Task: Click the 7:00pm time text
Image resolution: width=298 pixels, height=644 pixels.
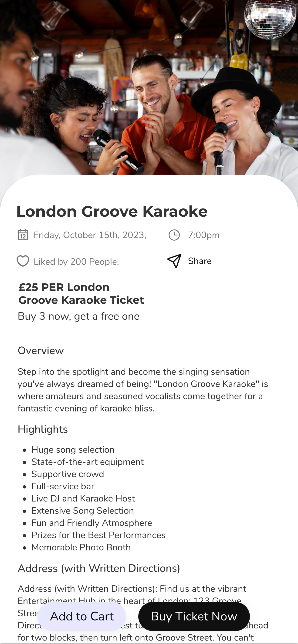Action: 203,235
